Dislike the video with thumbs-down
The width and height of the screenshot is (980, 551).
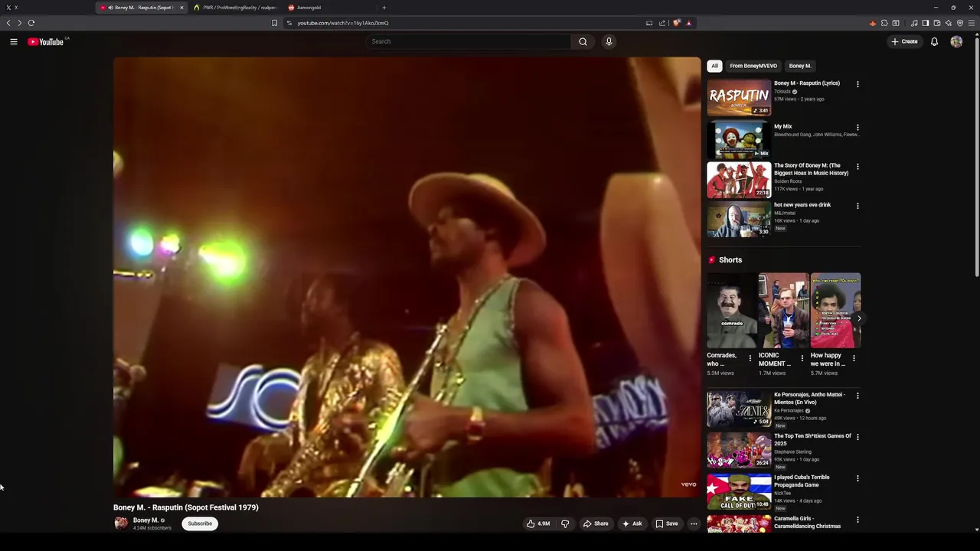click(565, 523)
